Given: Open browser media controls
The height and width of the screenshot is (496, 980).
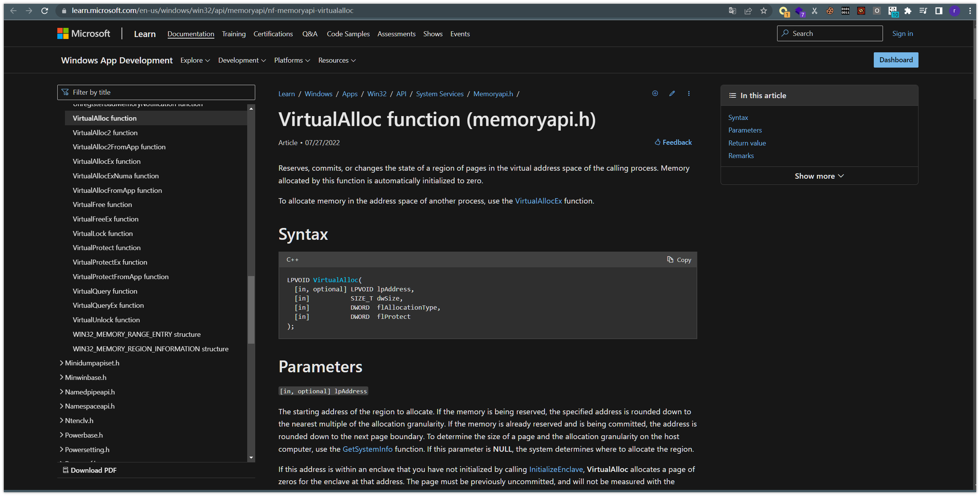Looking at the screenshot, I should pos(923,11).
